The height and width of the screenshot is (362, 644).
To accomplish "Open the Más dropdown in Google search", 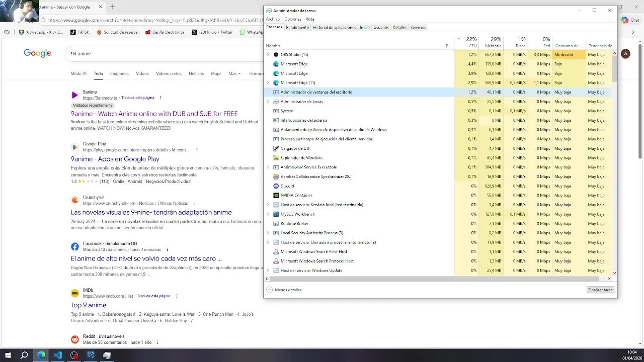I will click(234, 73).
